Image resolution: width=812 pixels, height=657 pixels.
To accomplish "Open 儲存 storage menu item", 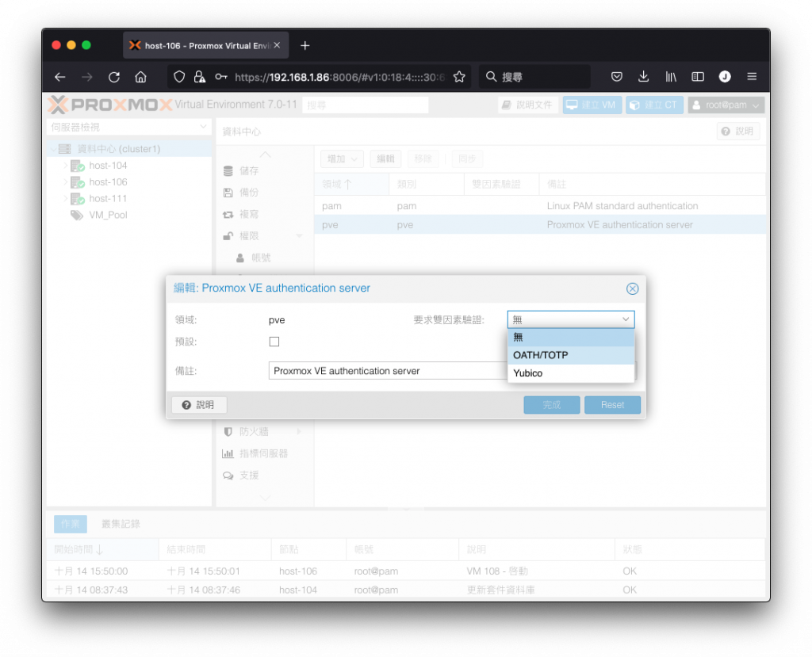I will pos(248,171).
